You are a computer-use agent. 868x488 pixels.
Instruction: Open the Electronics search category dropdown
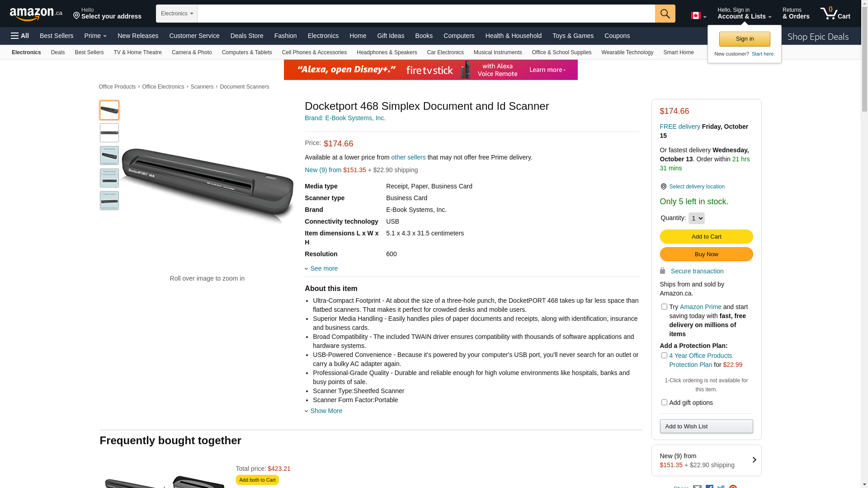point(177,14)
